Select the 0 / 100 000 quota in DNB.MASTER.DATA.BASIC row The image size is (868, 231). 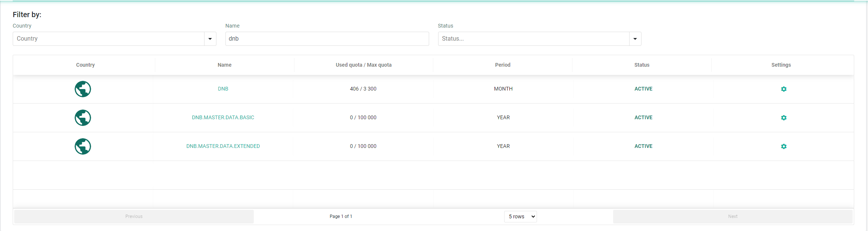pyautogui.click(x=363, y=117)
